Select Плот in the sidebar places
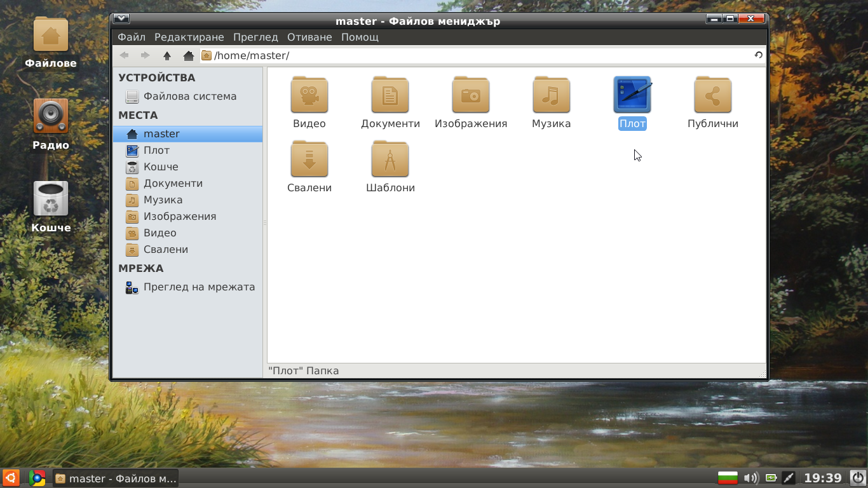868x488 pixels. (x=187, y=151)
